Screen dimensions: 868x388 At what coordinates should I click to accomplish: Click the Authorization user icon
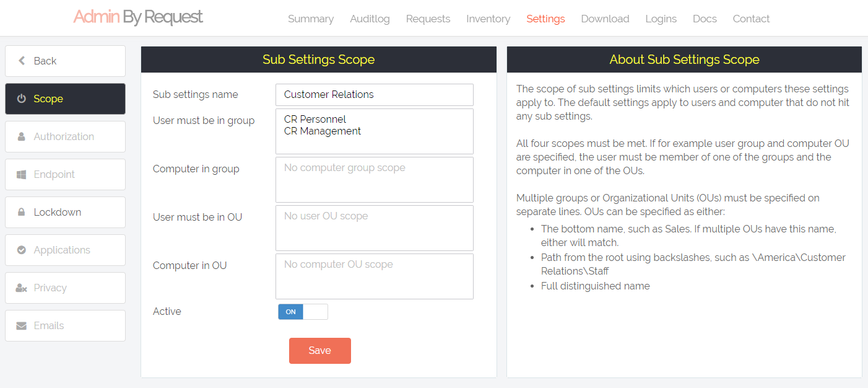(x=22, y=136)
